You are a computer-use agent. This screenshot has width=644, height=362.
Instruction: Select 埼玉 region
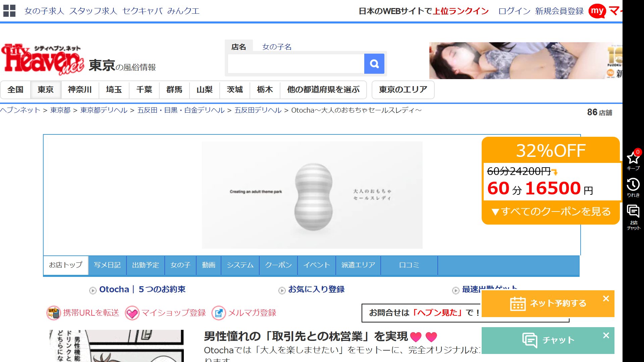(x=114, y=90)
